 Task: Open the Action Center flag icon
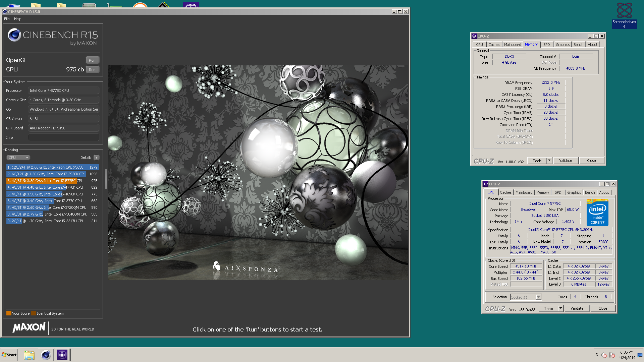tap(612, 355)
